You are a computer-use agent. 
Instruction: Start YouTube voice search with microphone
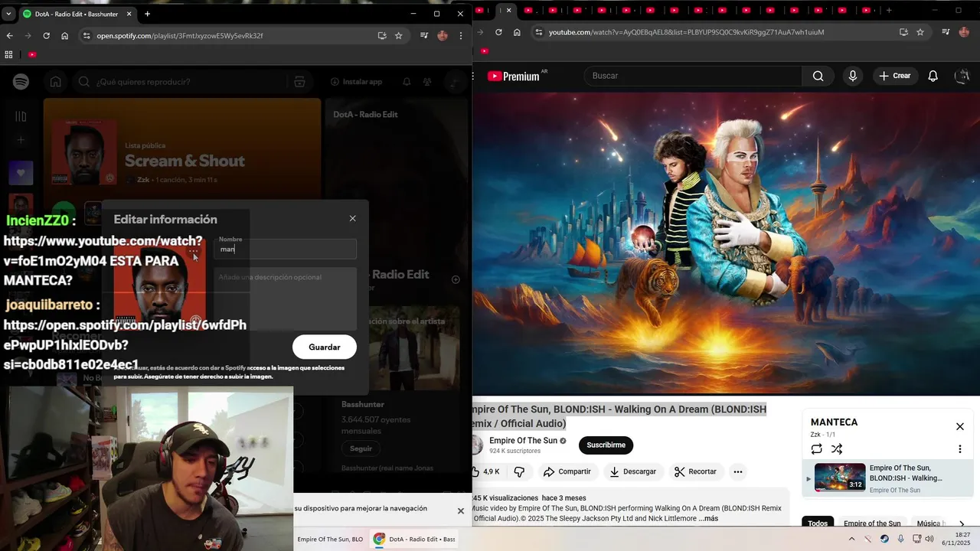(852, 76)
